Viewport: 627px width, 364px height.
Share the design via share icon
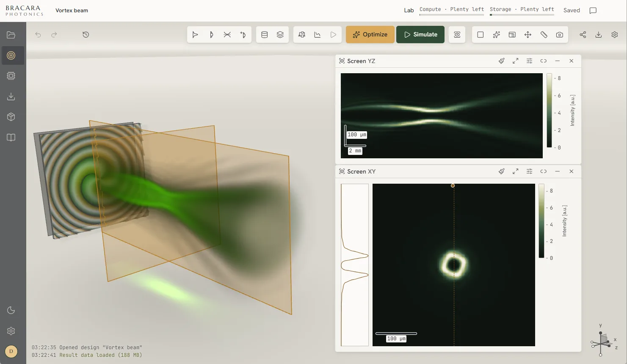(x=583, y=35)
